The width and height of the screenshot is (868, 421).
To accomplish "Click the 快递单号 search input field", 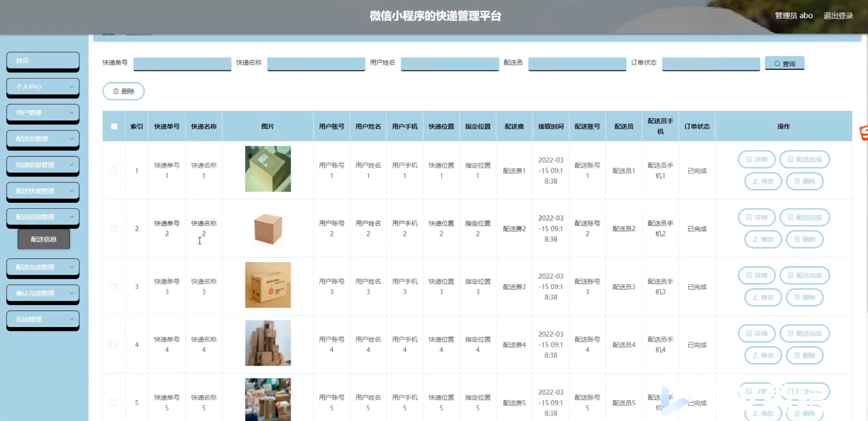I will (x=182, y=64).
